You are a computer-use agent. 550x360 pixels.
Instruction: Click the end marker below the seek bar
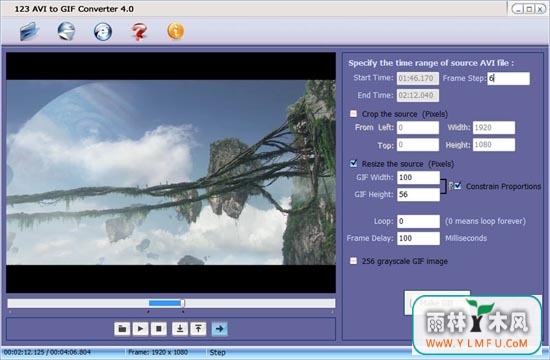click(x=183, y=311)
